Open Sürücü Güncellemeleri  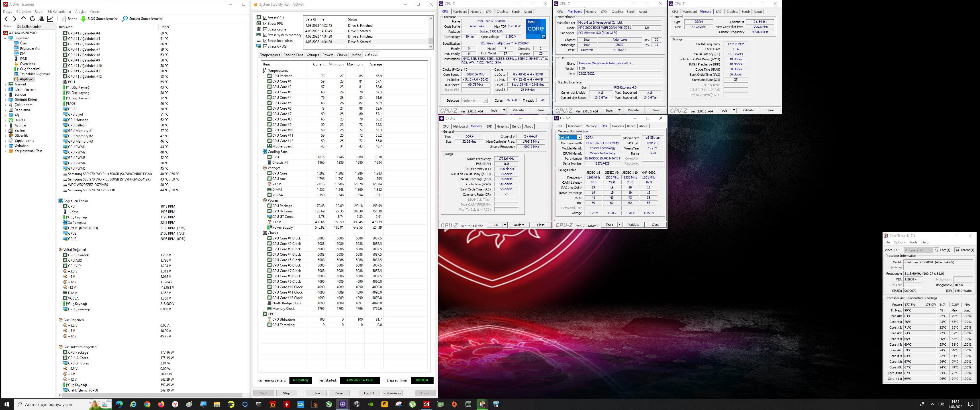(143, 19)
